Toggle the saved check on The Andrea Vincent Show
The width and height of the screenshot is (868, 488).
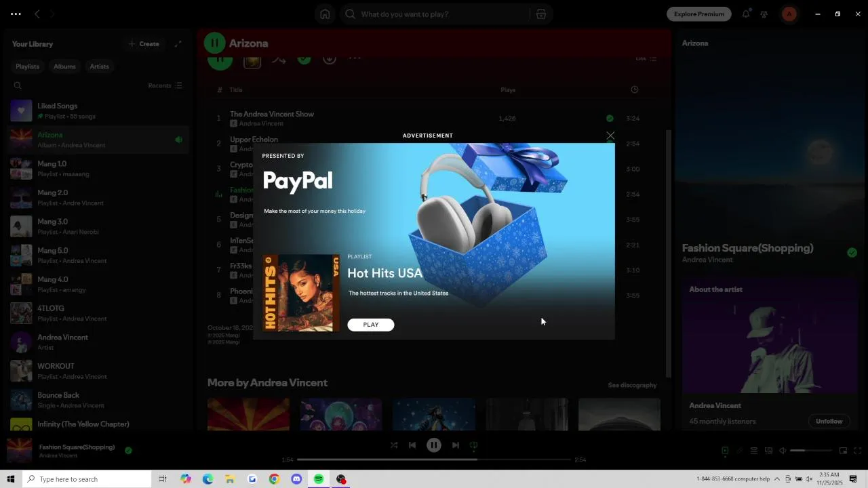pyautogui.click(x=610, y=118)
